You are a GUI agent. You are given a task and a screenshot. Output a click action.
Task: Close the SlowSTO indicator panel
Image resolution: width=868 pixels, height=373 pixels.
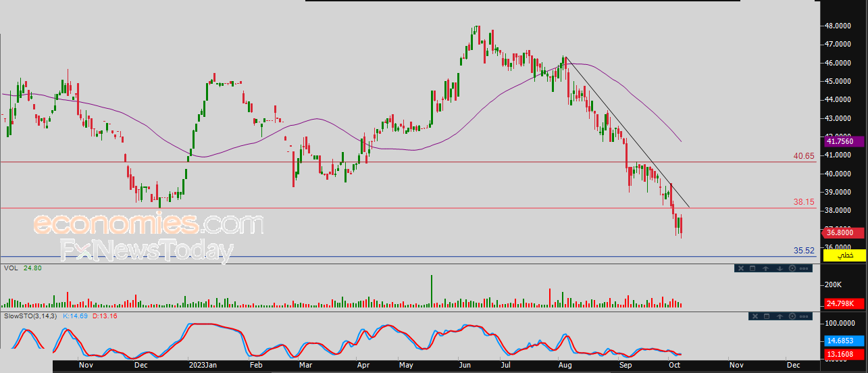tap(755, 316)
